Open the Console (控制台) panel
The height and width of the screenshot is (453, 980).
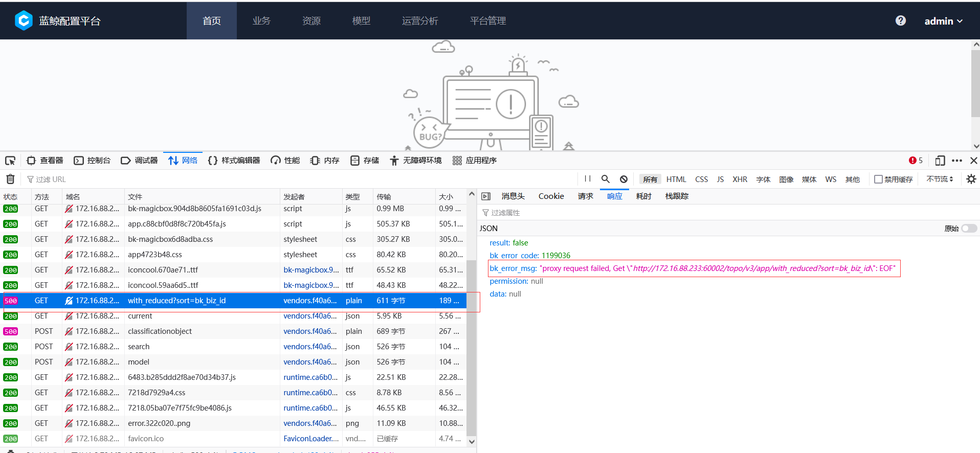(92, 161)
